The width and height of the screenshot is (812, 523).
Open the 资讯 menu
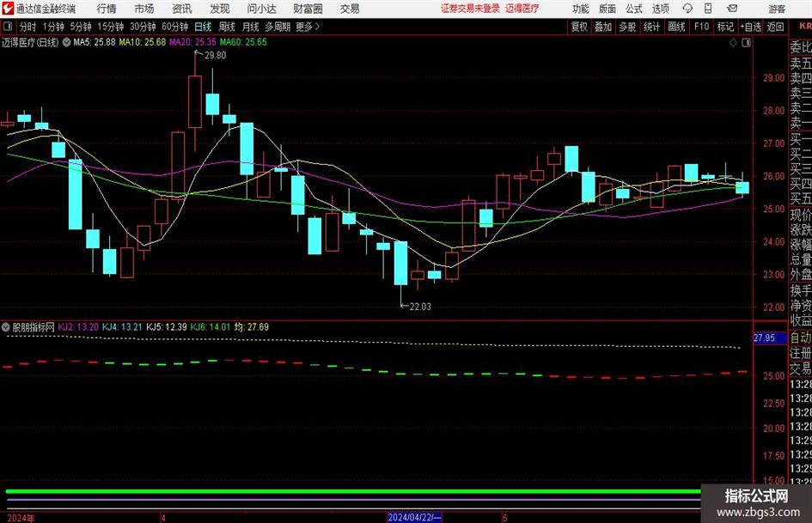[x=182, y=9]
